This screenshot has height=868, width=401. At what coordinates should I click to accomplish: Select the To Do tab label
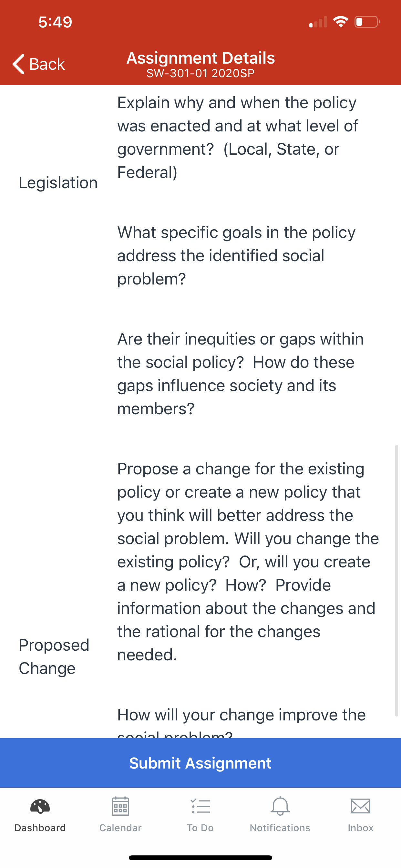tap(200, 828)
